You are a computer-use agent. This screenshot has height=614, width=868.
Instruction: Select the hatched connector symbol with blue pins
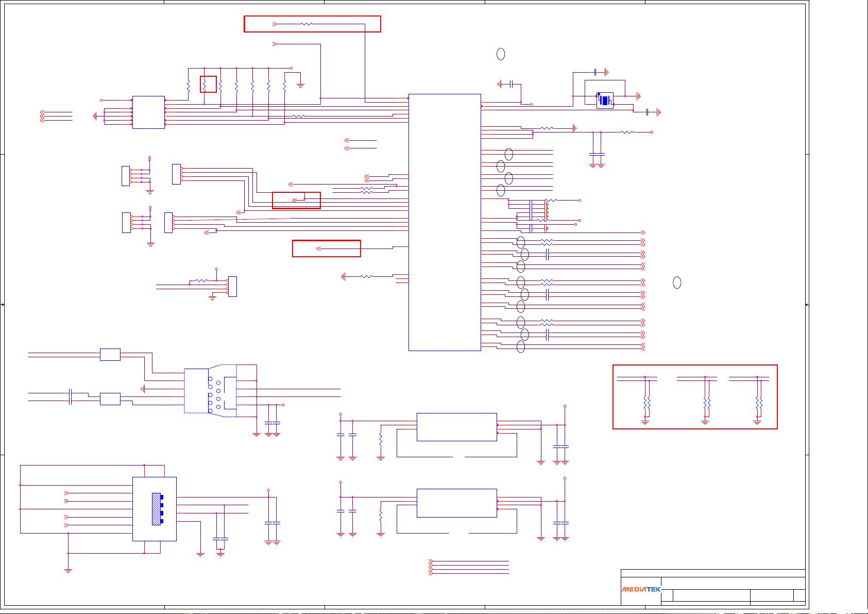click(x=158, y=509)
